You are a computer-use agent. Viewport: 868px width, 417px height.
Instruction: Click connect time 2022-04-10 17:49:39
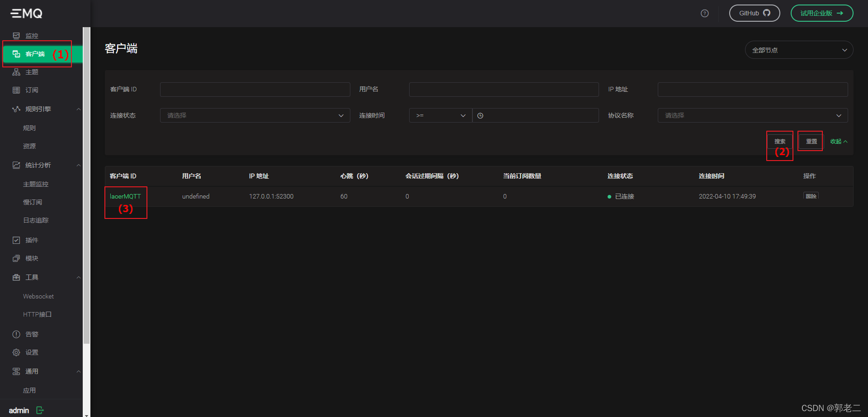click(x=727, y=196)
